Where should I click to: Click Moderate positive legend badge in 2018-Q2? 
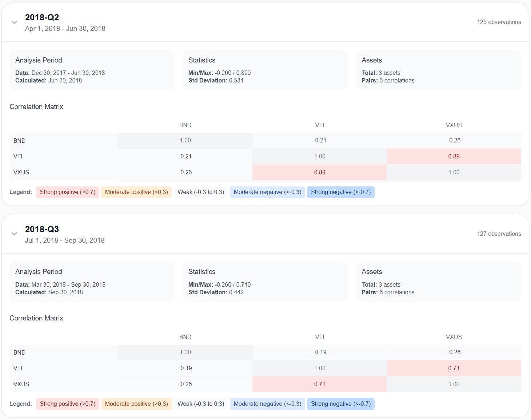(x=136, y=192)
